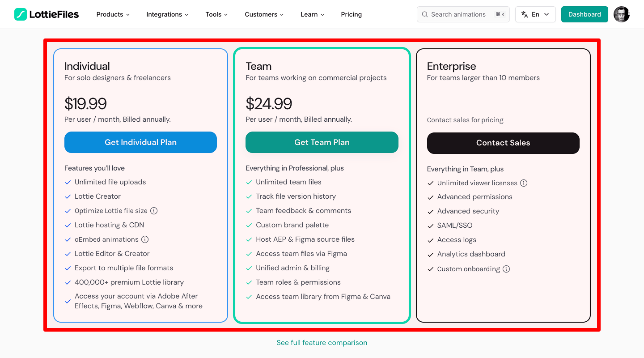Expand the Products dropdown
Image resolution: width=644 pixels, height=358 pixels.
(113, 14)
